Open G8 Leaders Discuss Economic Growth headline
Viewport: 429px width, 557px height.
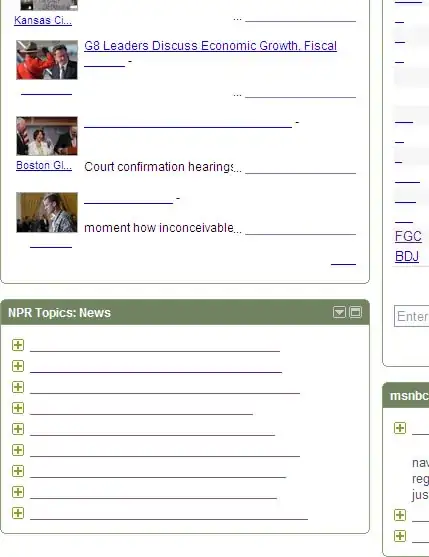pos(210,46)
